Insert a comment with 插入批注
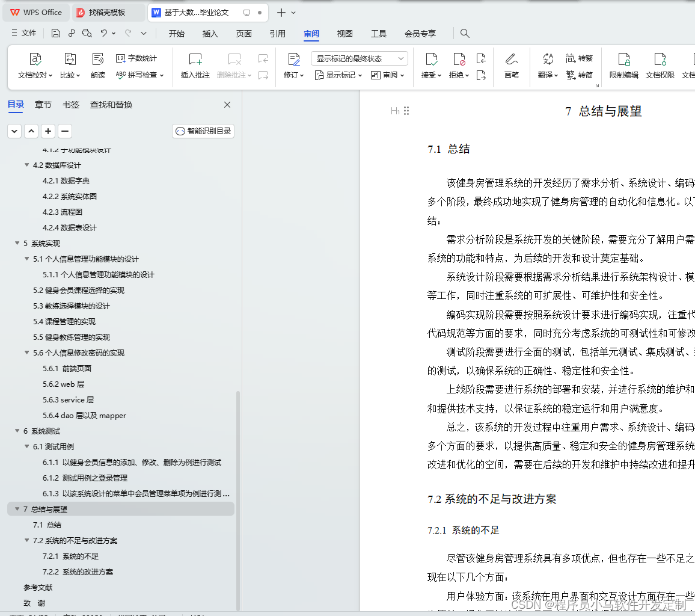695x616 pixels. click(195, 66)
